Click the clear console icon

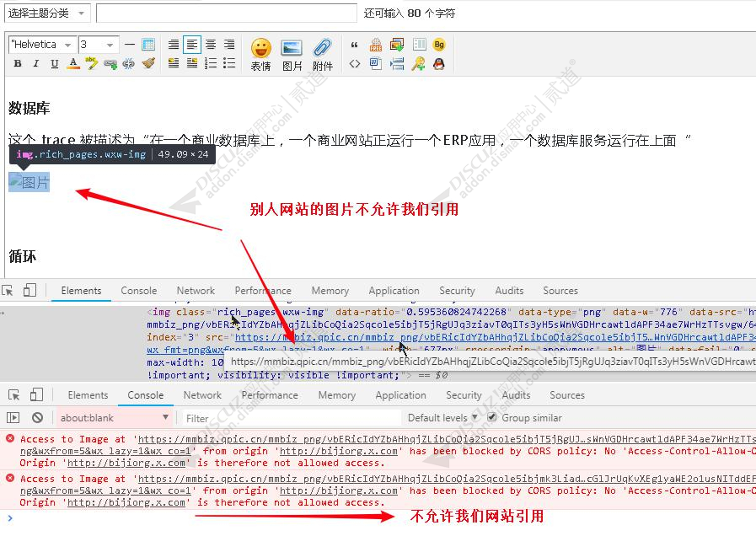click(37, 417)
